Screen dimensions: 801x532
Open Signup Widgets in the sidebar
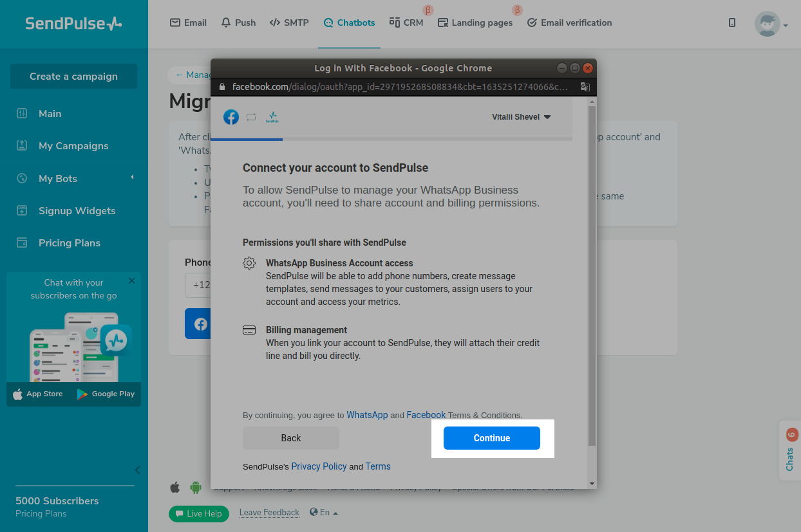(x=77, y=211)
